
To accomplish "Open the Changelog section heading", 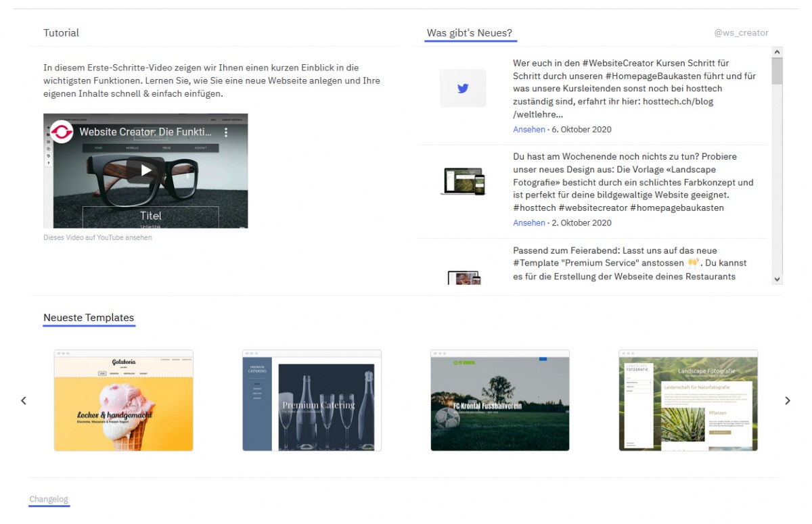I will (x=49, y=499).
